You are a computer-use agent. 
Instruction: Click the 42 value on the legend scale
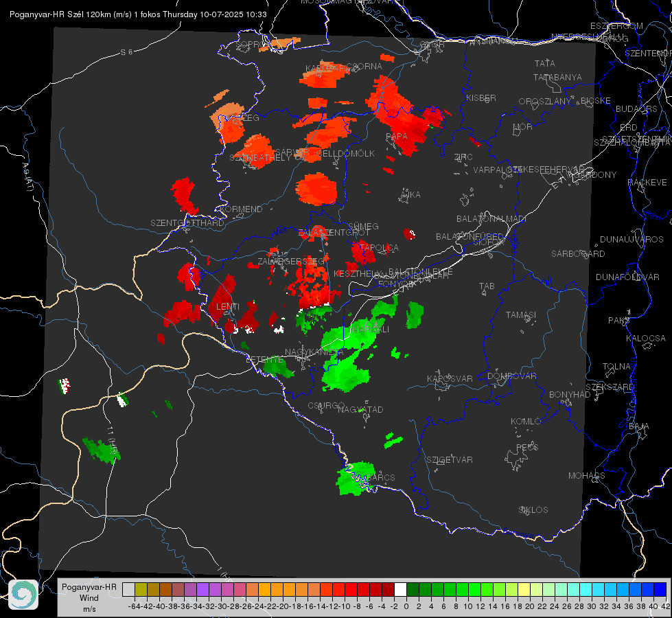coord(666,606)
